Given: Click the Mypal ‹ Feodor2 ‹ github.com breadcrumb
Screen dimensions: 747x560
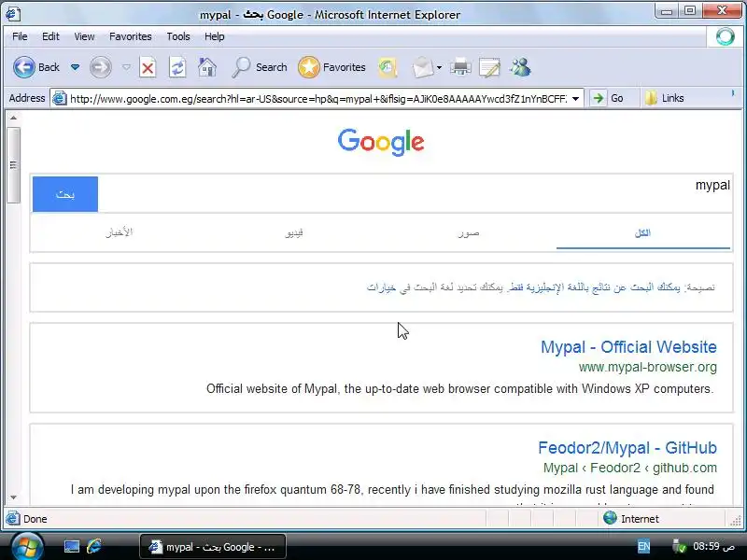Looking at the screenshot, I should tap(629, 469).
